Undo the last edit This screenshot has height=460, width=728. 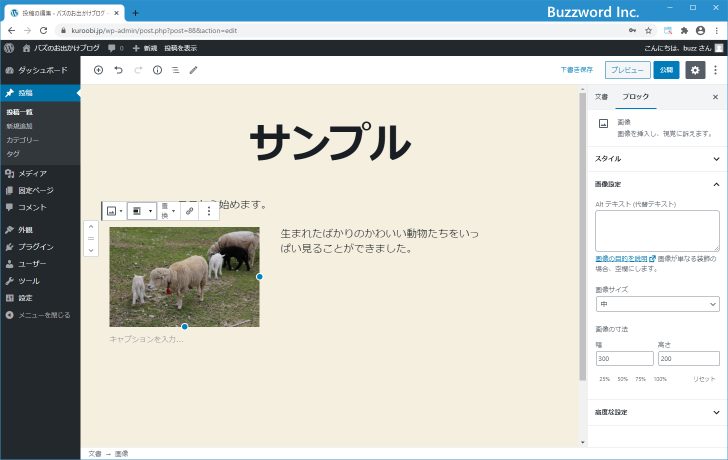118,70
